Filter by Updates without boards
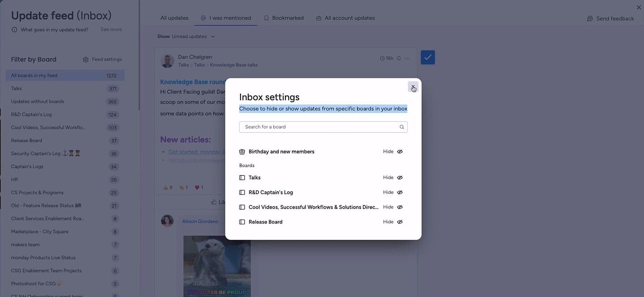 [x=65, y=101]
